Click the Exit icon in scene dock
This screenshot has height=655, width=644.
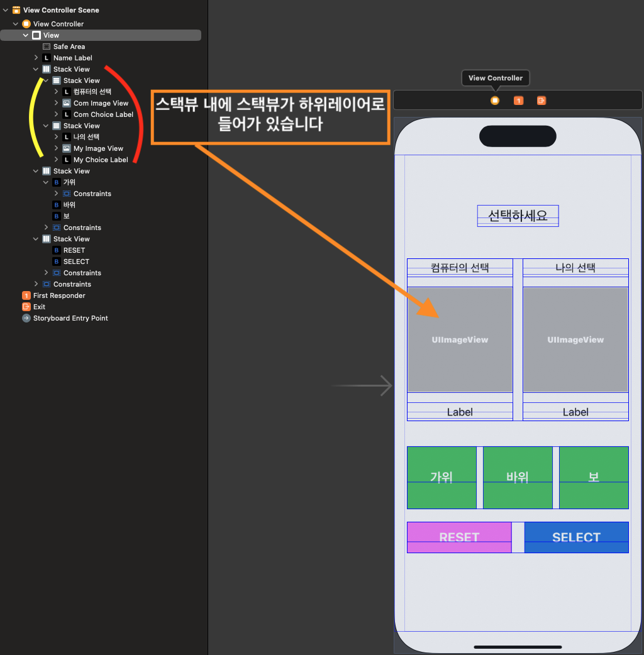(541, 101)
